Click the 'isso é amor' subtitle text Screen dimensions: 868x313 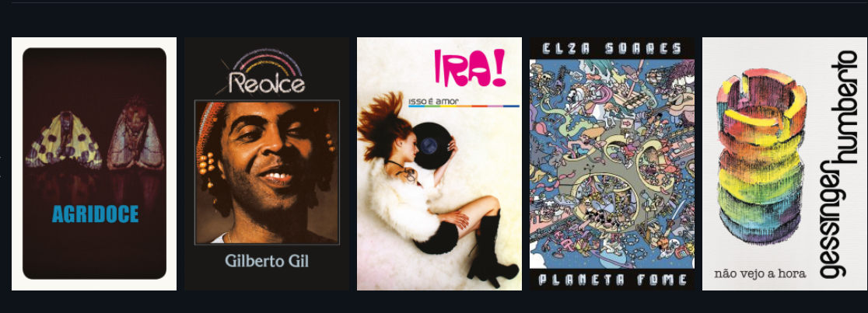(x=433, y=101)
